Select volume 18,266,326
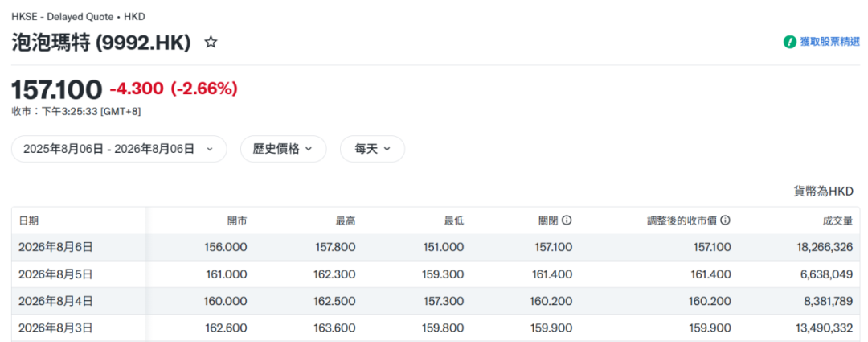 [823, 247]
